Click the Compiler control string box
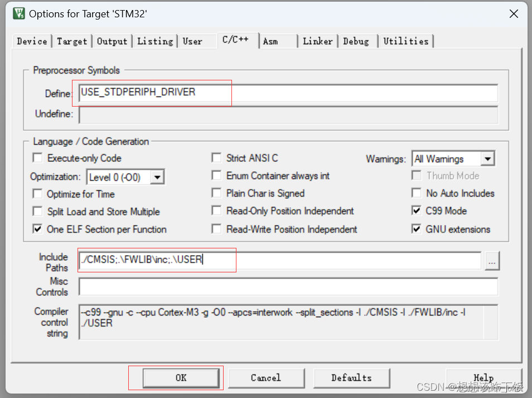This screenshot has width=532, height=398. pos(288,322)
